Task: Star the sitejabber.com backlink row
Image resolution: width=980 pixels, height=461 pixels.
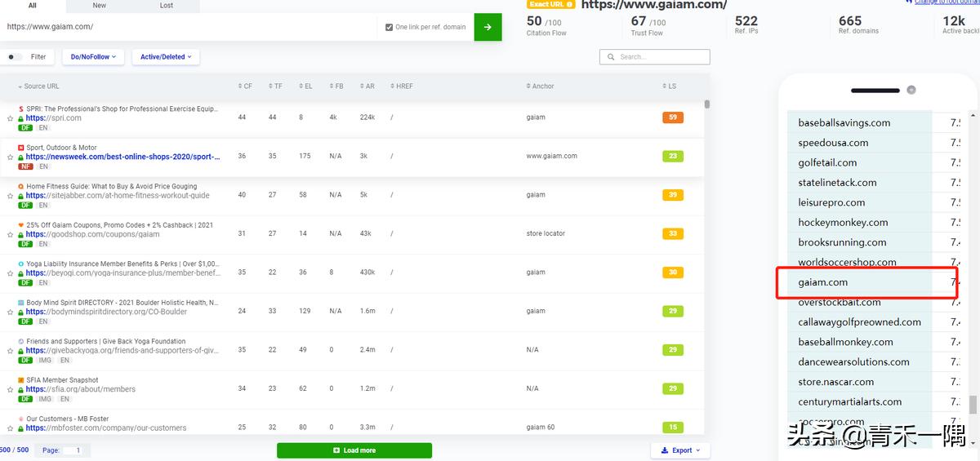Action: point(11,196)
